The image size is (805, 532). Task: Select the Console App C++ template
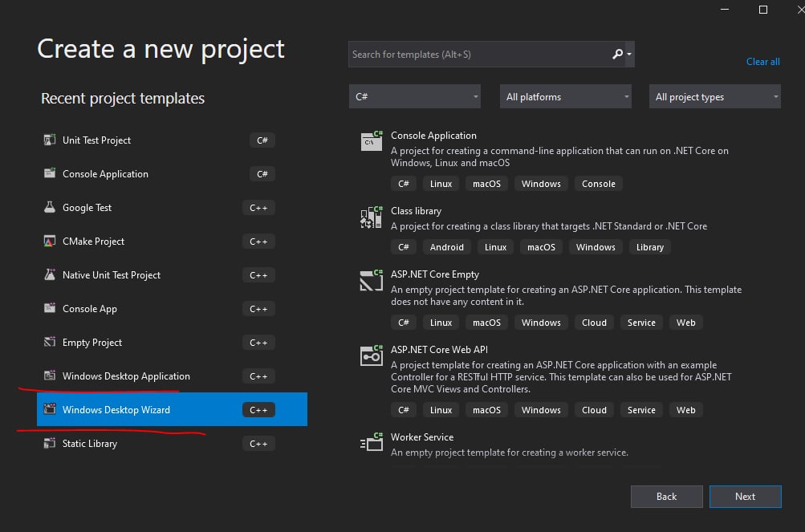tap(172, 309)
